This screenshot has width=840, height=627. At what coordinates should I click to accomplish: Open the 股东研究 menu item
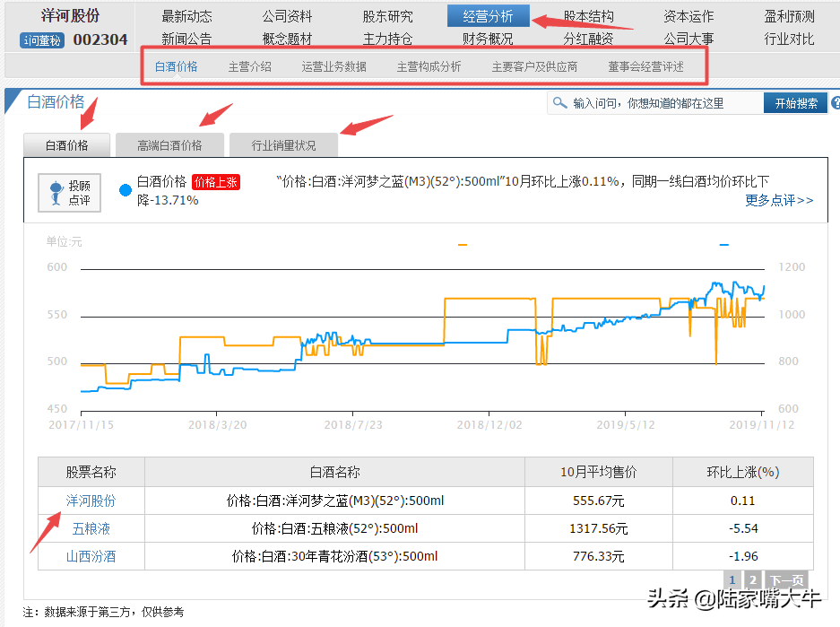(x=387, y=17)
